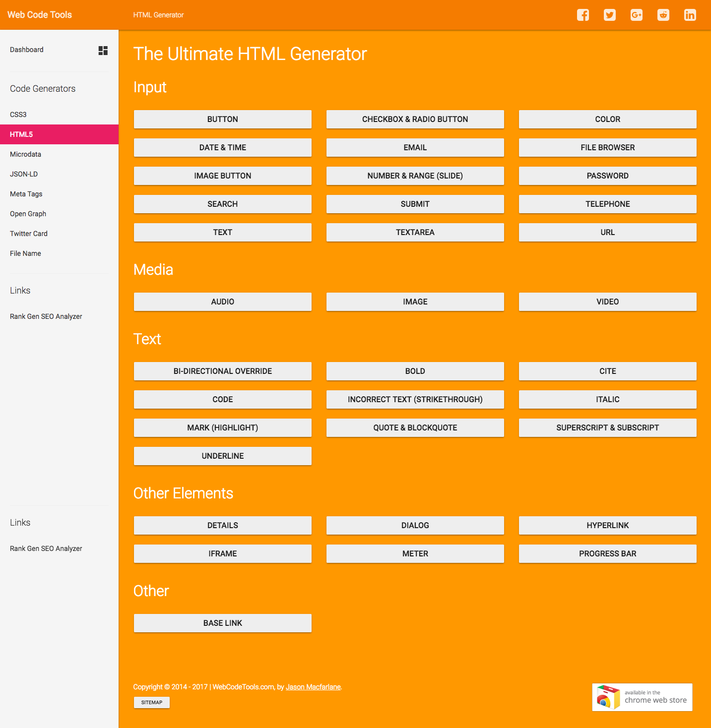Select File Name in sidebar
The width and height of the screenshot is (711, 728).
(x=59, y=253)
